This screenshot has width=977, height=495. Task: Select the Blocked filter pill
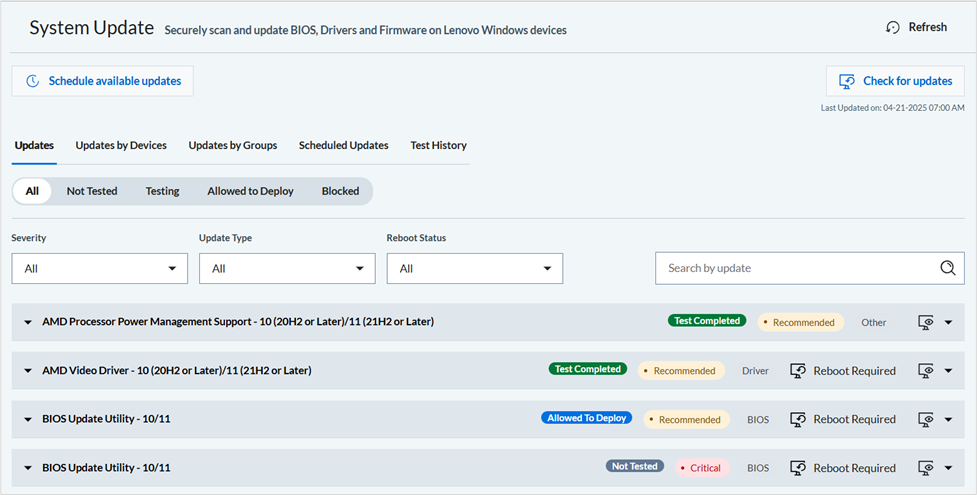[340, 191]
